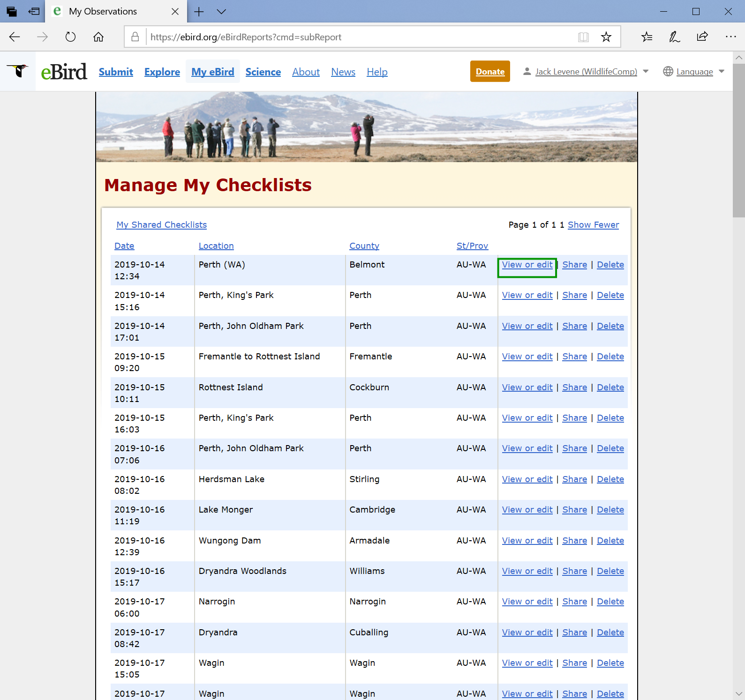Open the Science menu
Image resolution: width=745 pixels, height=700 pixels.
[x=263, y=72]
